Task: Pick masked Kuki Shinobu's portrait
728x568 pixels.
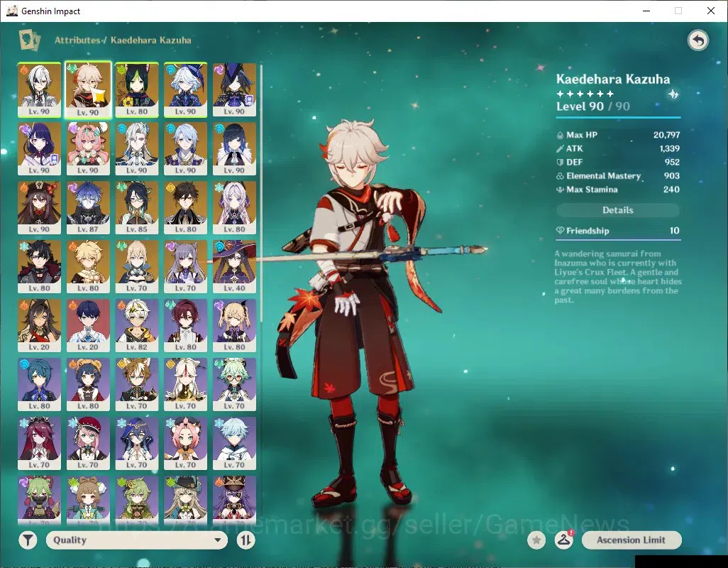Action: click(40, 501)
